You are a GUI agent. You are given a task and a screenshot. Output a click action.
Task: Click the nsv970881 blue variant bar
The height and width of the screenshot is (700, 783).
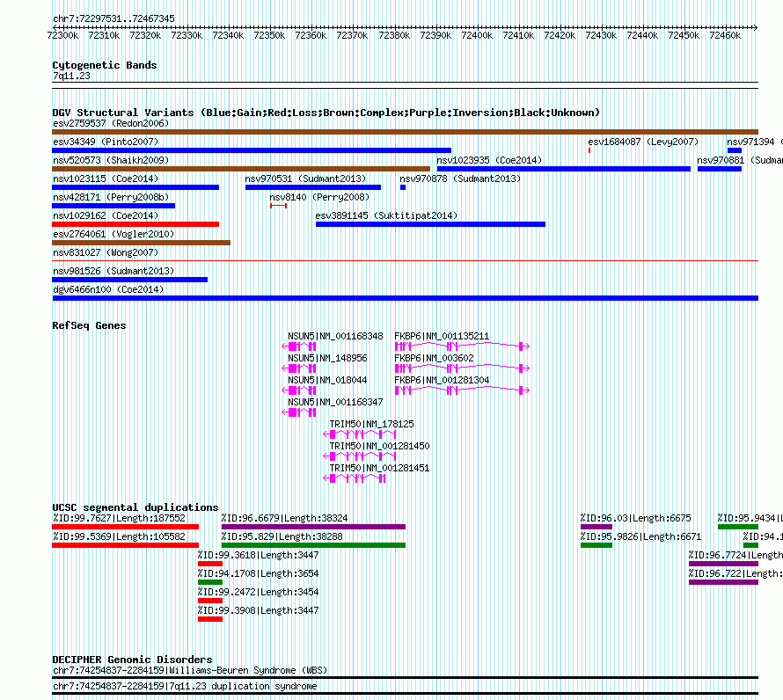pos(720,169)
